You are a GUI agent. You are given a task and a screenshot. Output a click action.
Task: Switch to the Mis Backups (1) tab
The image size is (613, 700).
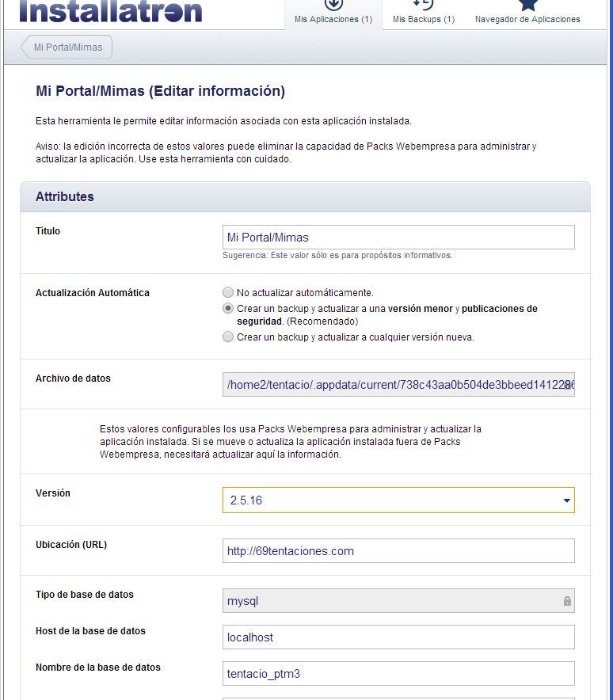(x=423, y=13)
